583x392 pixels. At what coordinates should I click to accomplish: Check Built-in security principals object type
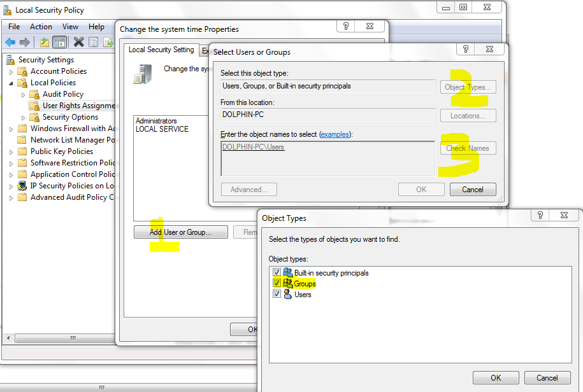coord(277,272)
